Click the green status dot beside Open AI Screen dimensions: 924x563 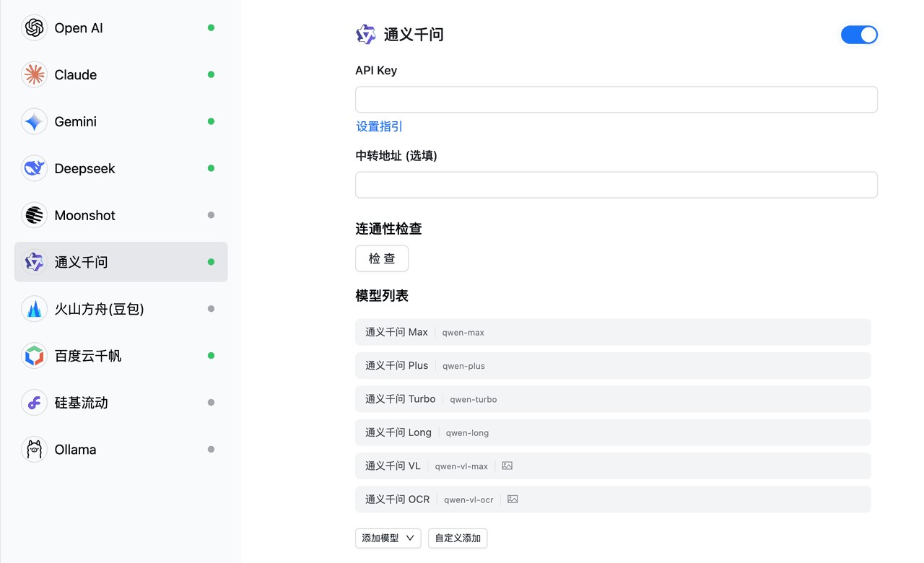click(x=211, y=28)
